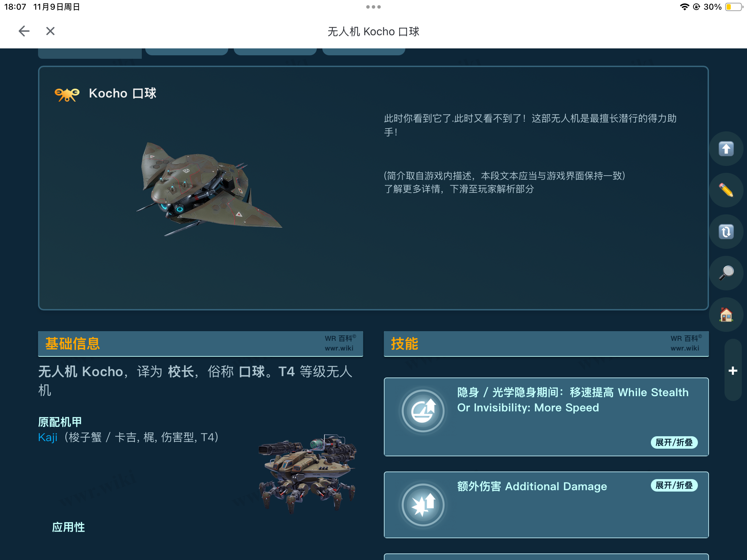Click the plus icon below the sidebar

tap(732, 371)
